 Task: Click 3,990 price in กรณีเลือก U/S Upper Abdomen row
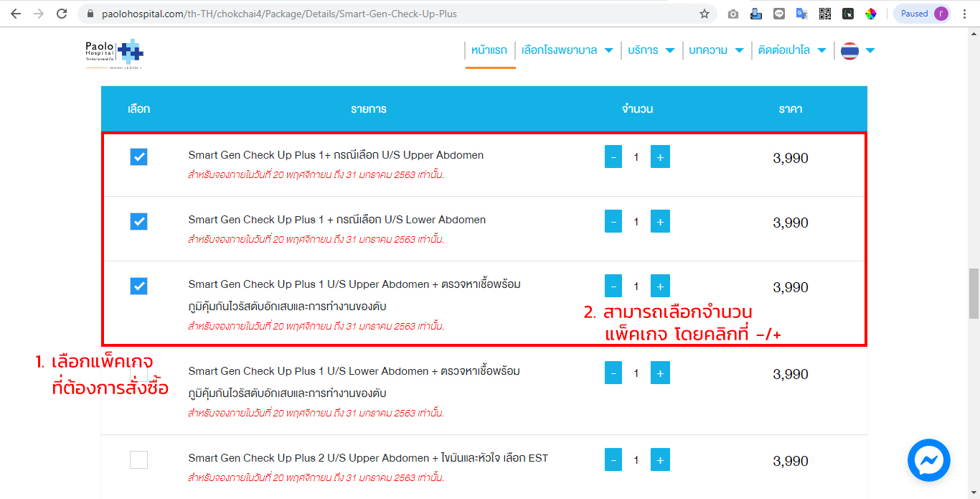(x=791, y=158)
